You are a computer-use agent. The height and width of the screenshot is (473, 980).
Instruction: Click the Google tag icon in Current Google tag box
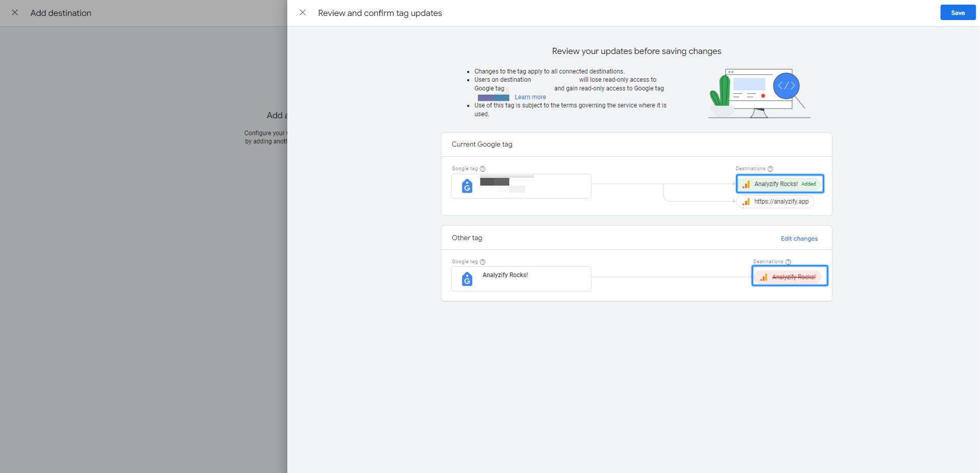(467, 186)
